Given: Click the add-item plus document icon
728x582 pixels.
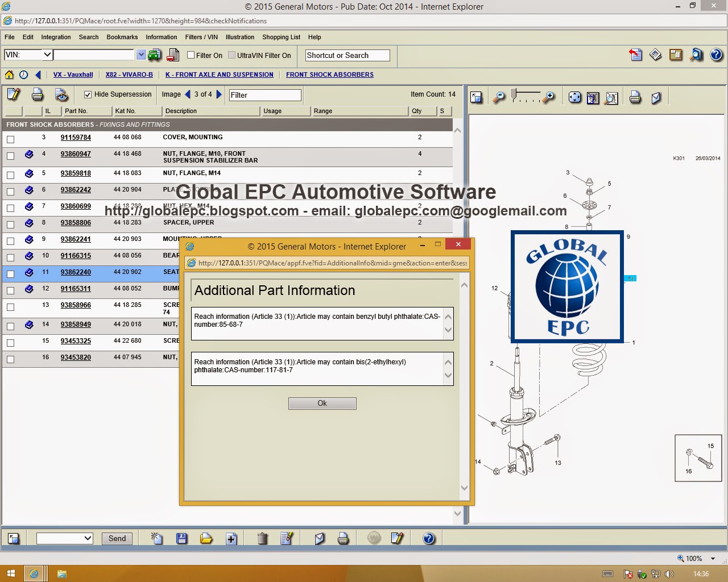Looking at the screenshot, I should click(x=231, y=538).
